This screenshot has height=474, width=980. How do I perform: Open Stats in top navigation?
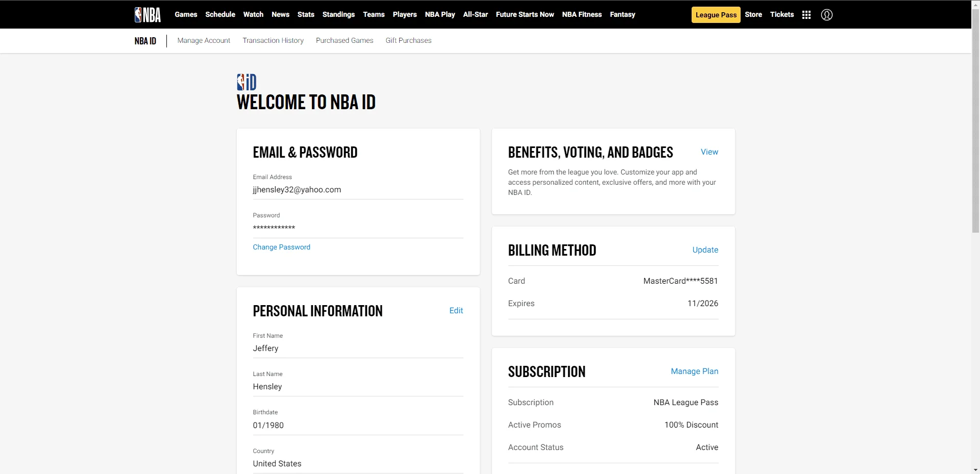[x=306, y=14]
